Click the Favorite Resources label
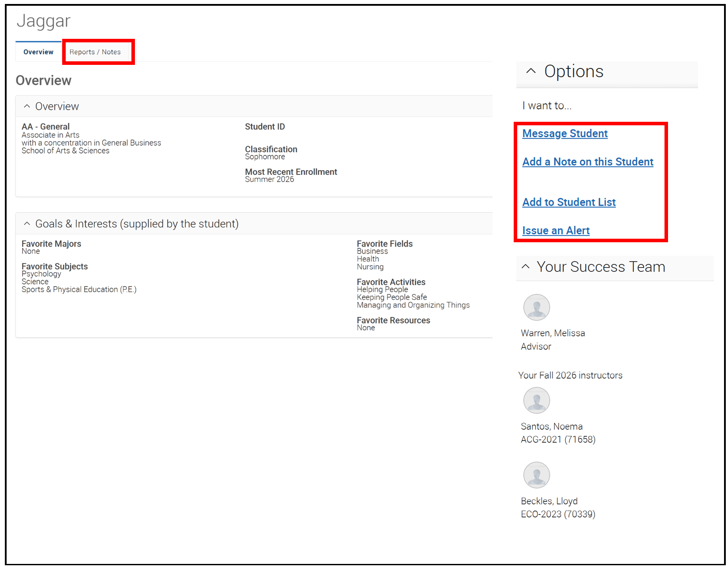This screenshot has height=567, width=728. pyautogui.click(x=393, y=320)
